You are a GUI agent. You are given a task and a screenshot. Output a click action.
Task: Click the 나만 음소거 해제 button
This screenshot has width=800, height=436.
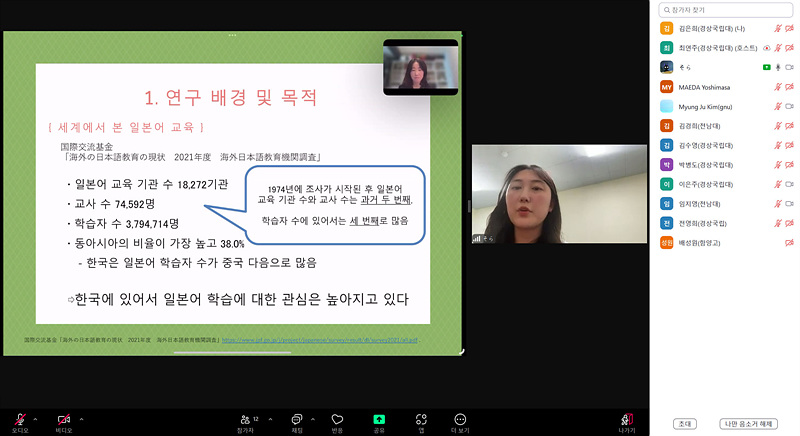click(750, 424)
